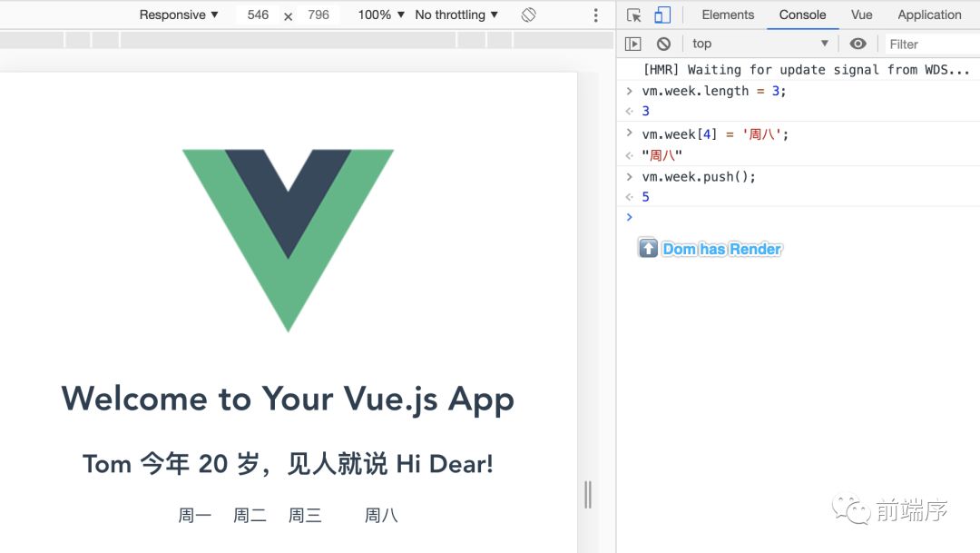This screenshot has width=980, height=553.
Task: Switch to the Elements tab
Action: 727,15
